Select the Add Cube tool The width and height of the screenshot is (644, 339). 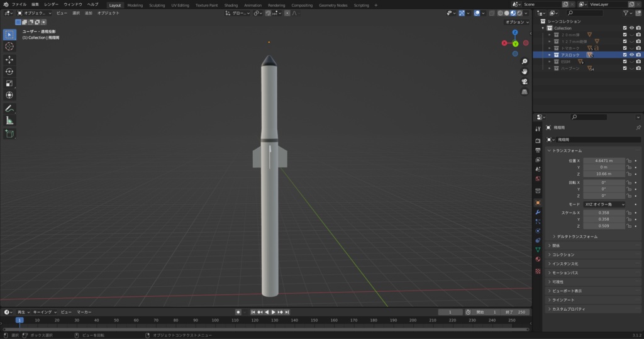[x=9, y=133]
